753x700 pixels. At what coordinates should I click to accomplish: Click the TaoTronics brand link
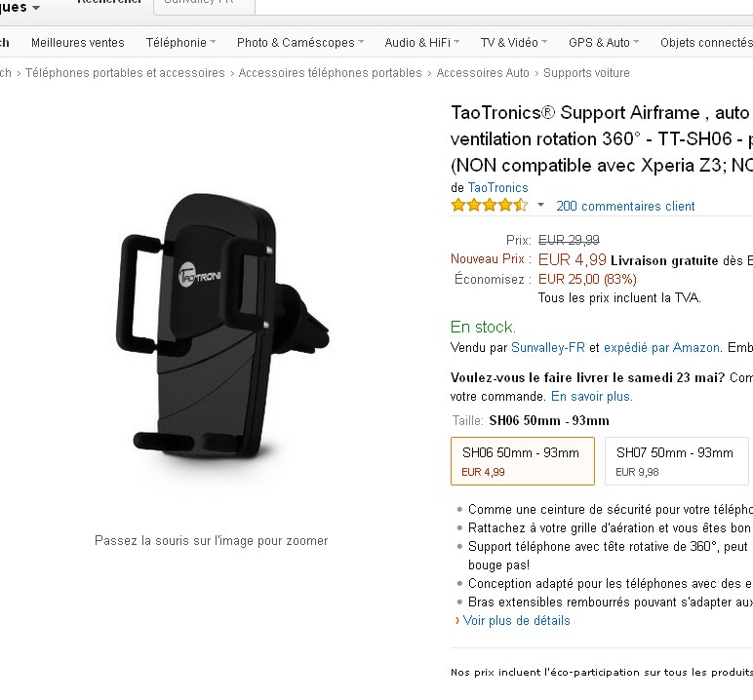(x=498, y=188)
